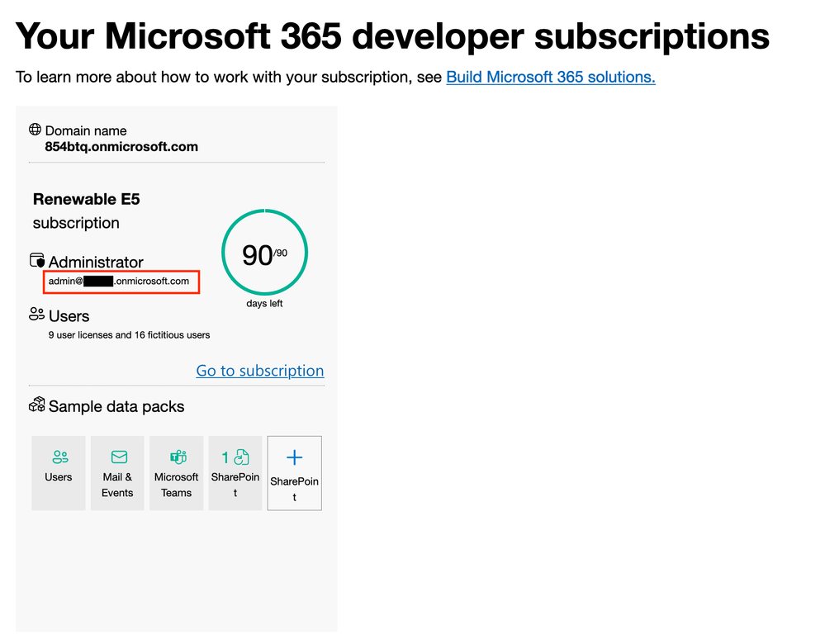Click the globe icon beside Domain name

coord(35,130)
